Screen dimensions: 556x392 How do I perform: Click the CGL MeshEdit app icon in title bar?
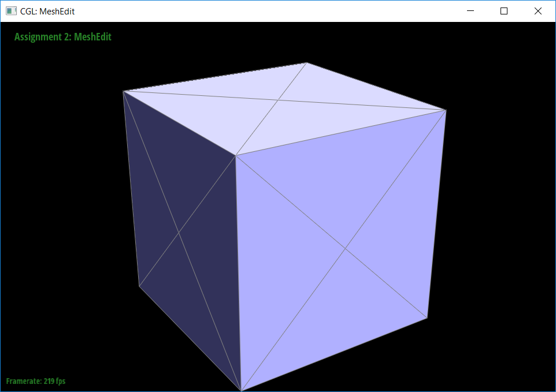[x=11, y=11]
